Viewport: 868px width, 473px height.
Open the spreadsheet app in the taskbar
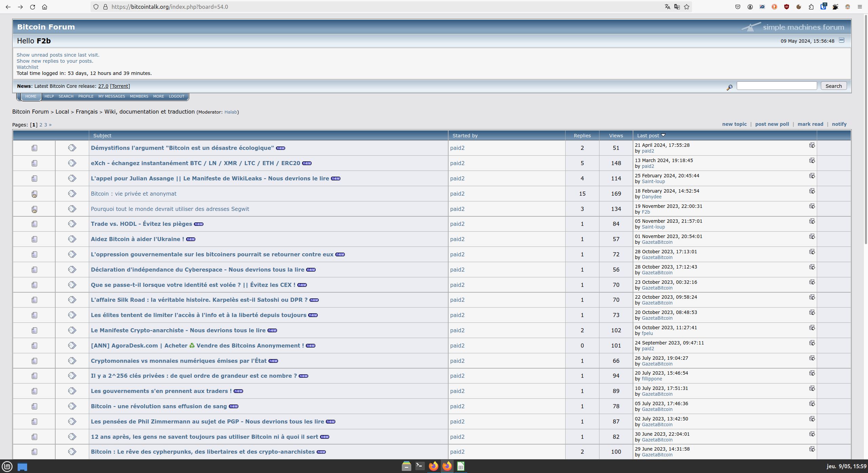click(x=460, y=466)
